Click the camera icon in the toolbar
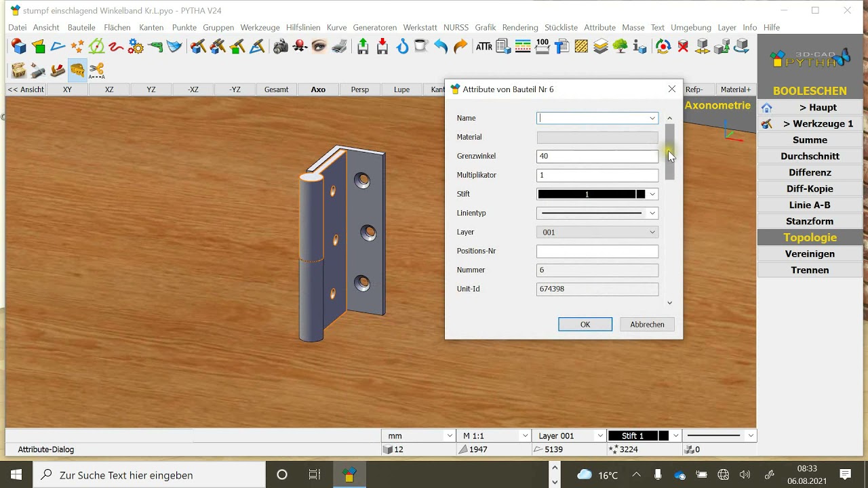The width and height of the screenshot is (868, 488). (281, 47)
